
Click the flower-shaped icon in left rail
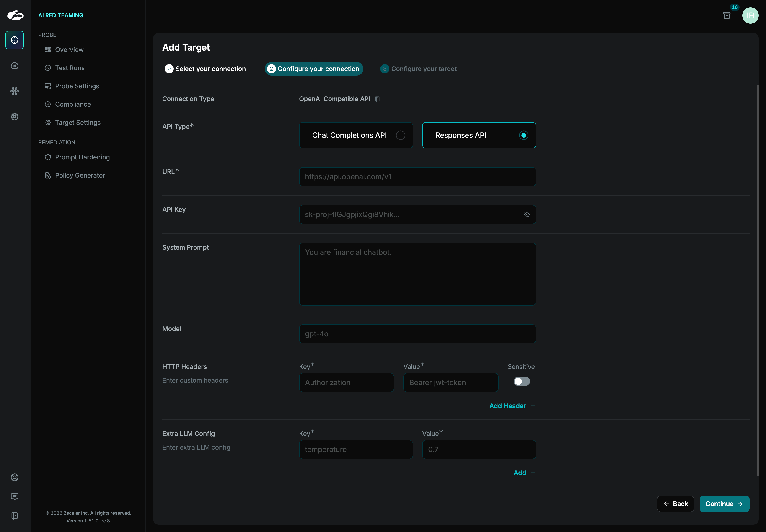coord(14,91)
